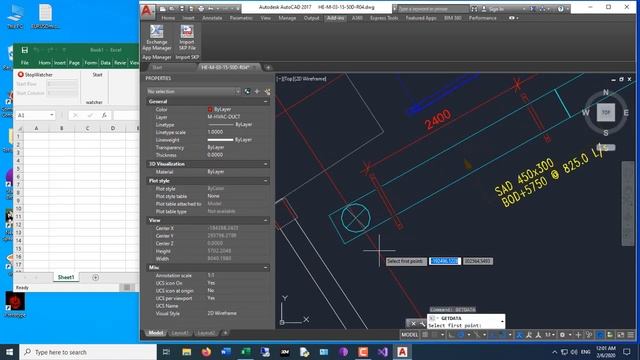
Task: Expand command line history arrow
Action: coord(502,322)
